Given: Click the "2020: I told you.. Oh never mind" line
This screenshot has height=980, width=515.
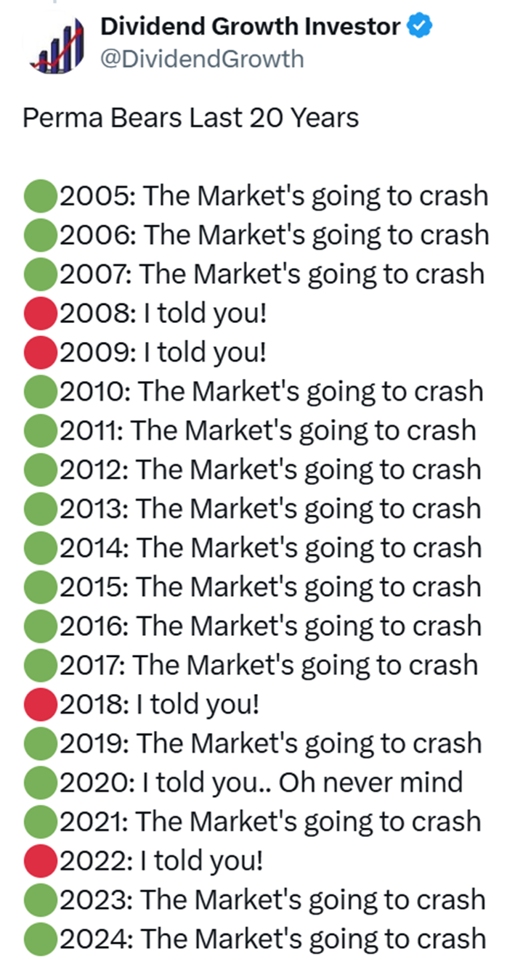Looking at the screenshot, I should (261, 783).
